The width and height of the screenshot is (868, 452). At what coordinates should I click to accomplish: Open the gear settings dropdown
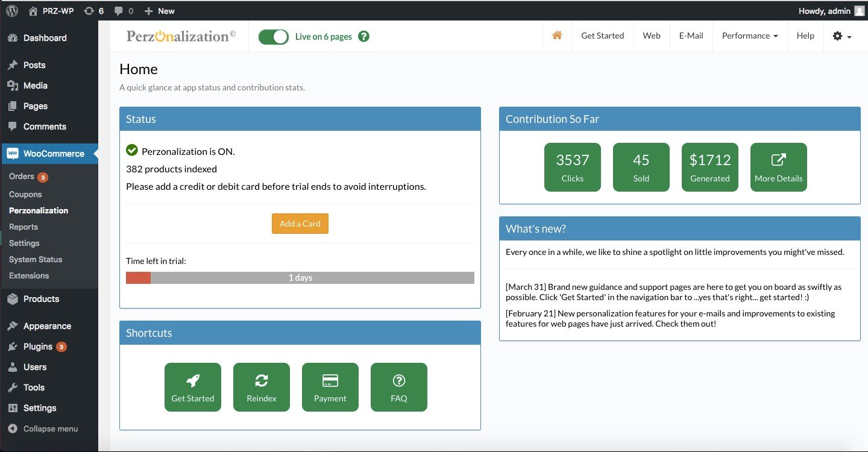[x=842, y=36]
